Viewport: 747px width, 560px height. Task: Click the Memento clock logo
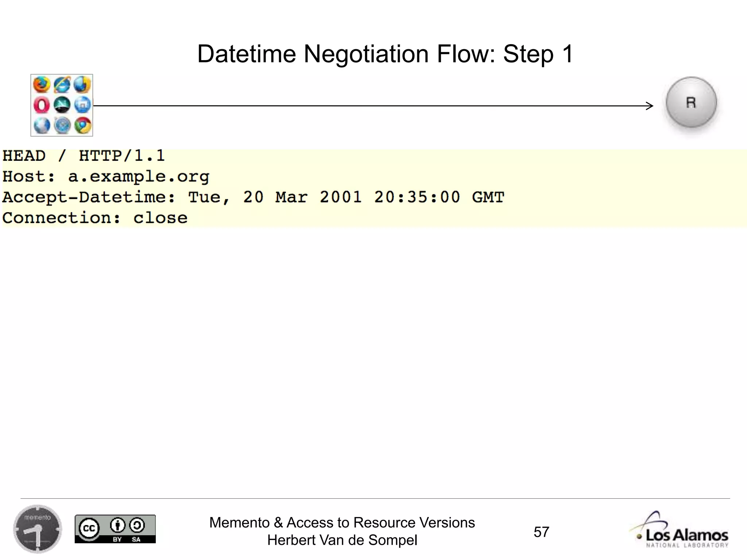point(38,529)
